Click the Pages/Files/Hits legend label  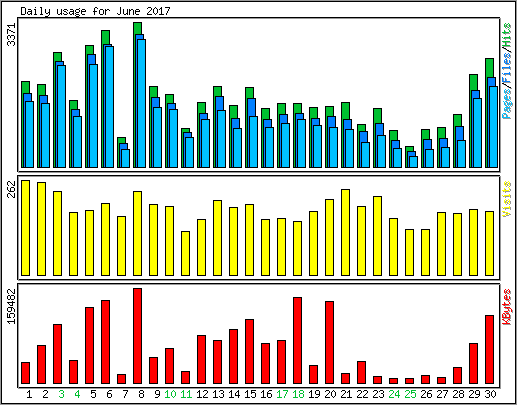[x=507, y=71]
